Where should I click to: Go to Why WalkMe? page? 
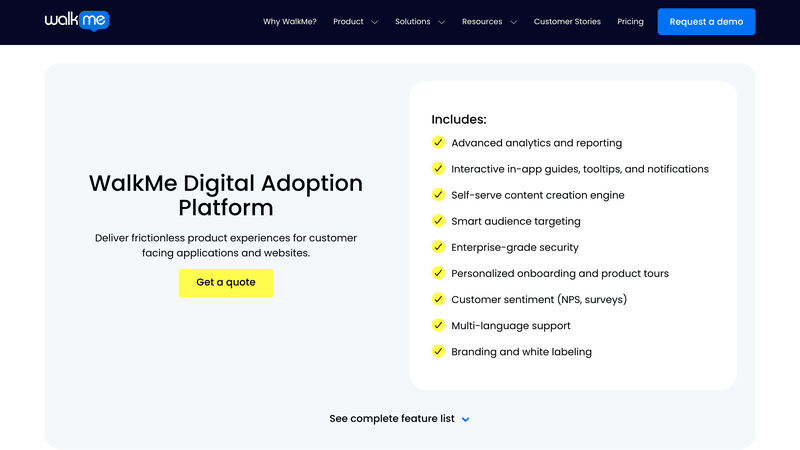tap(290, 22)
